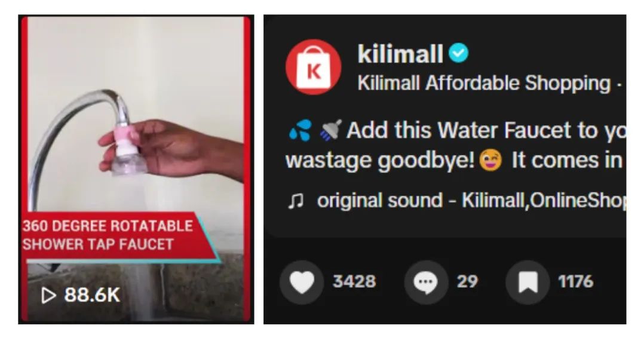
Task: Click the 1176 saves count
Action: tap(575, 282)
